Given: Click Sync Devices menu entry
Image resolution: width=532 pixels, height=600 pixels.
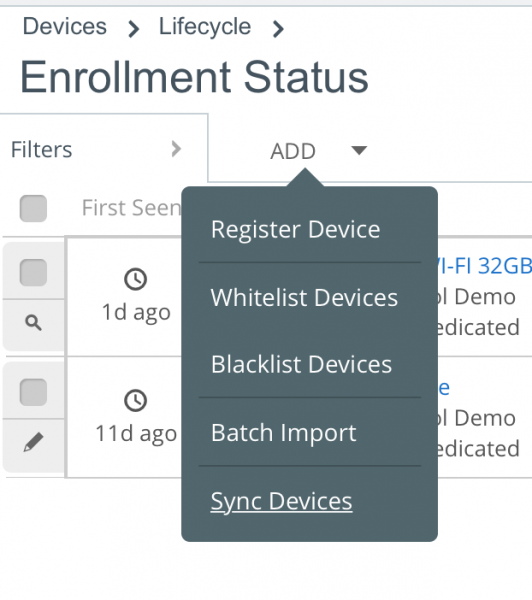Looking at the screenshot, I should coord(281,501).
